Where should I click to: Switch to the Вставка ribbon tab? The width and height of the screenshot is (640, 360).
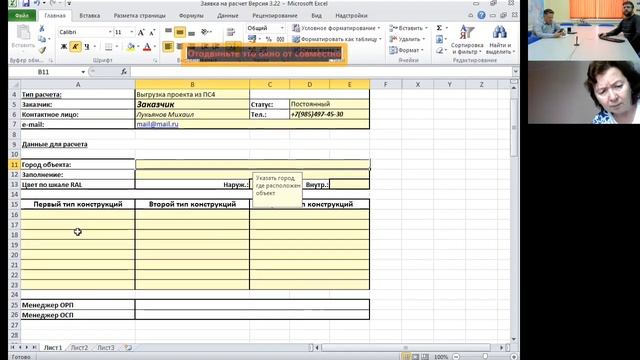[89, 16]
